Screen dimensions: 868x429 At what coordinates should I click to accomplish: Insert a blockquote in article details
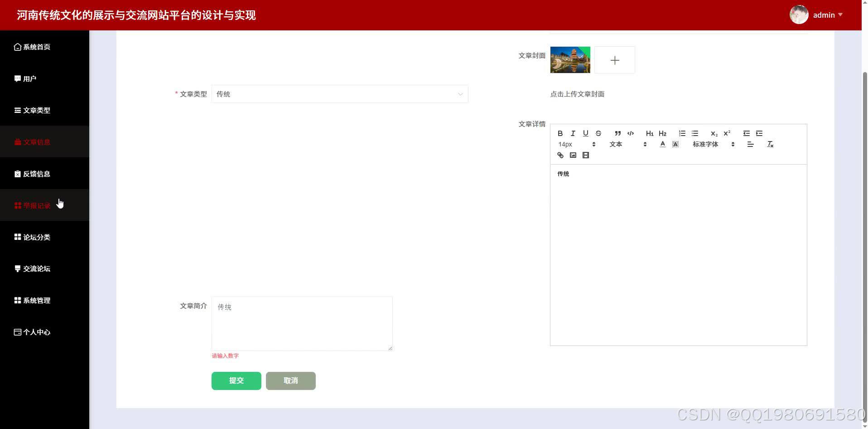(617, 133)
